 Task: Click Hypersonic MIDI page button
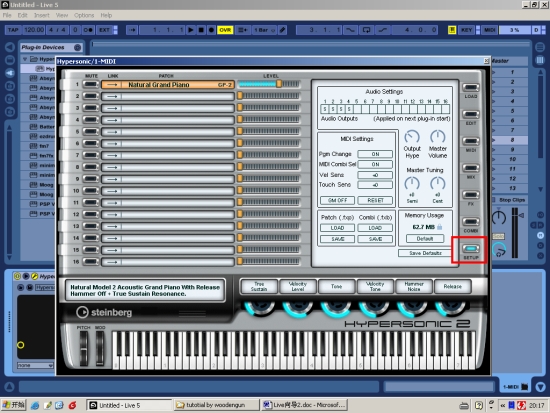coord(470,141)
